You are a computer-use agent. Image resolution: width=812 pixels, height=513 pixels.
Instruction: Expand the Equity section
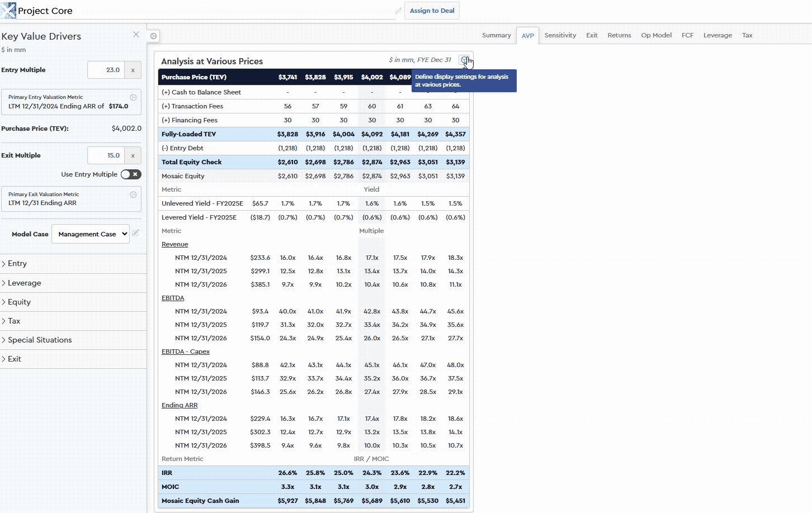click(x=19, y=302)
